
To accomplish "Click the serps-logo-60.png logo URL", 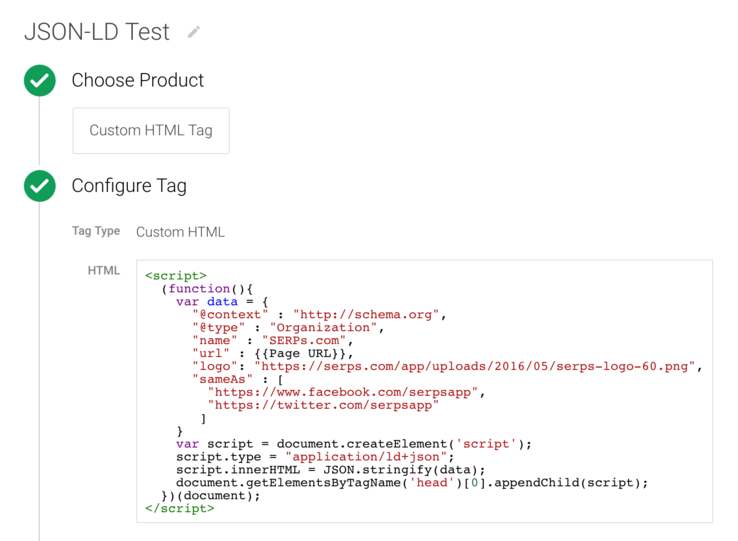I will (x=478, y=366).
